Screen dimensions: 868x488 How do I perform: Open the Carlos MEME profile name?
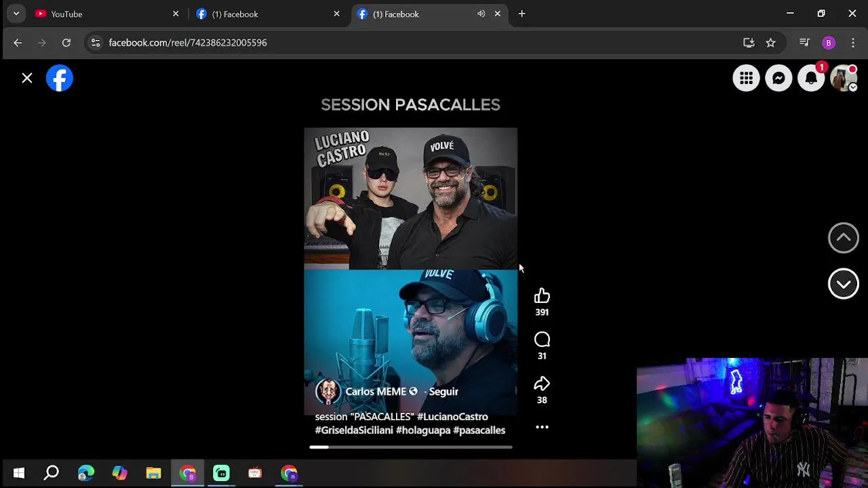click(x=376, y=392)
